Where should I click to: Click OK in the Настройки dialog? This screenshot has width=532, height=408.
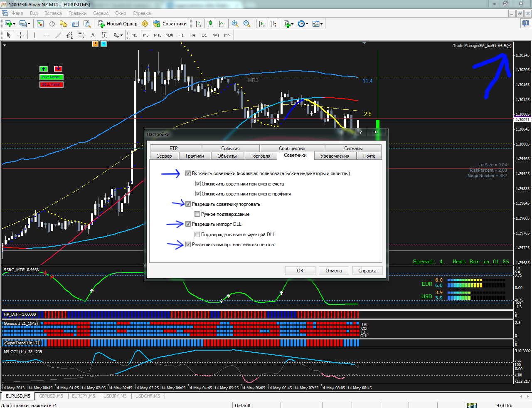pos(300,271)
